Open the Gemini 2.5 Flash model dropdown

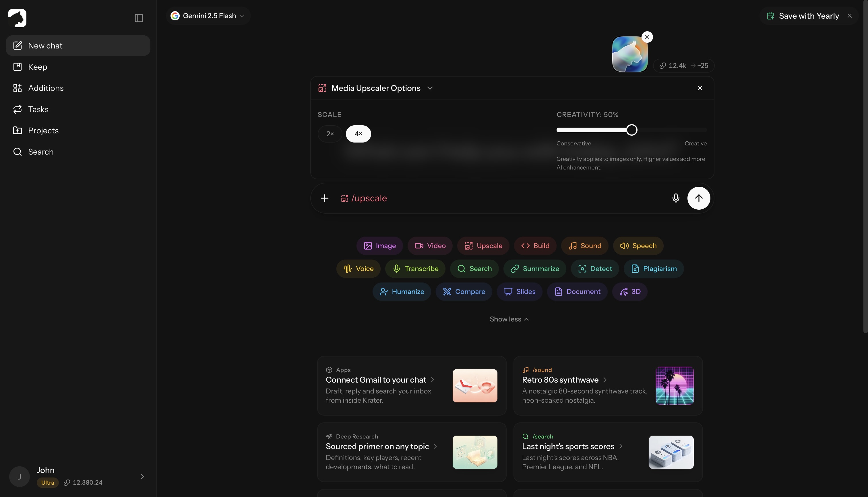click(x=208, y=16)
